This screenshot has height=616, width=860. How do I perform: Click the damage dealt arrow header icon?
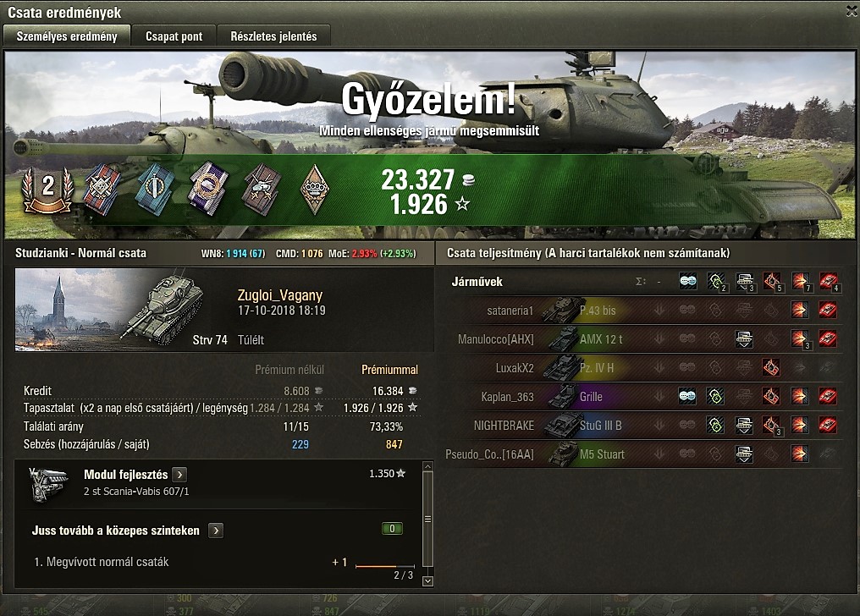tap(800, 282)
